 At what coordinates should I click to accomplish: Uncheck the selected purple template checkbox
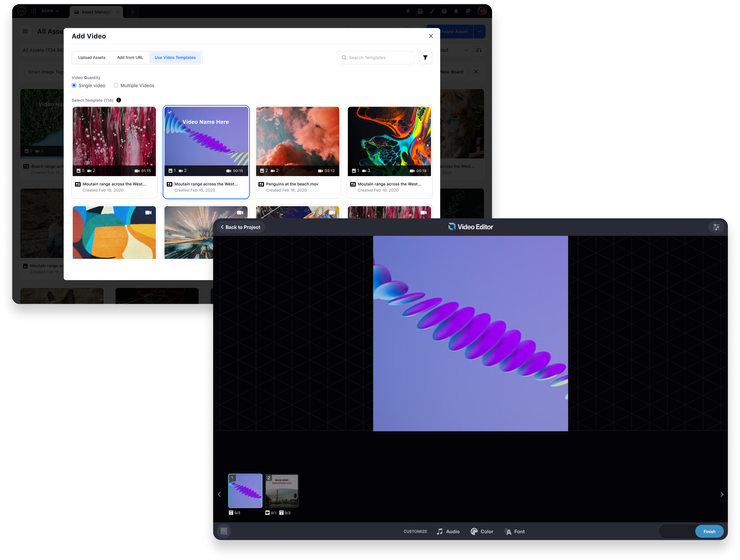coord(170,112)
